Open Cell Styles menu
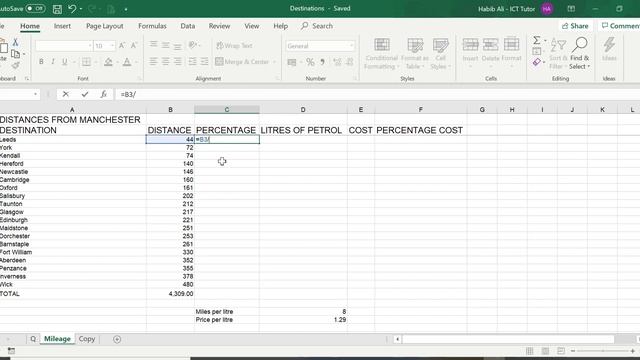Viewport: 640px width, 360px height. coord(440,53)
